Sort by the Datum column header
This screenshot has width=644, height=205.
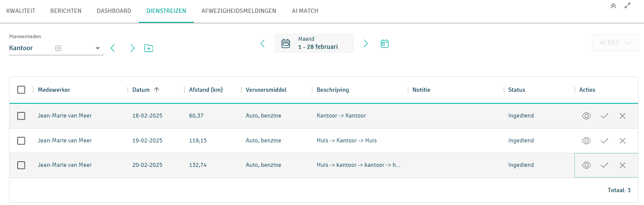coord(141,90)
